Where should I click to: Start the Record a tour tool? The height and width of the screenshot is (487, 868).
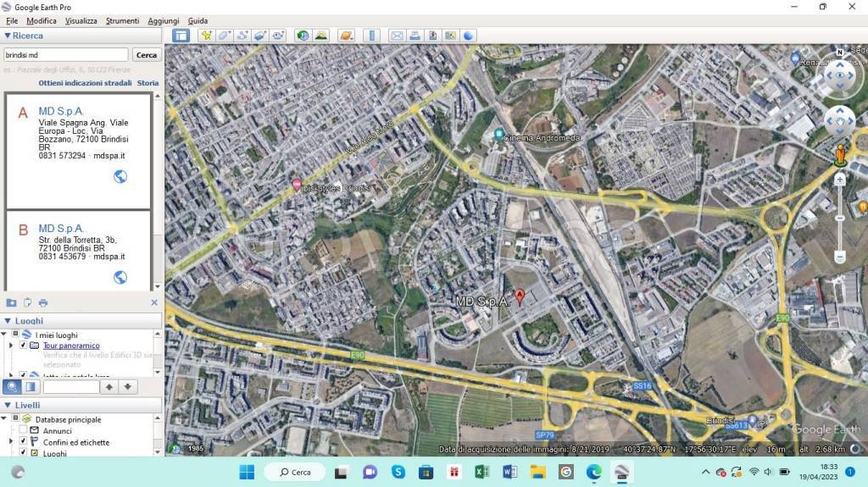277,36
